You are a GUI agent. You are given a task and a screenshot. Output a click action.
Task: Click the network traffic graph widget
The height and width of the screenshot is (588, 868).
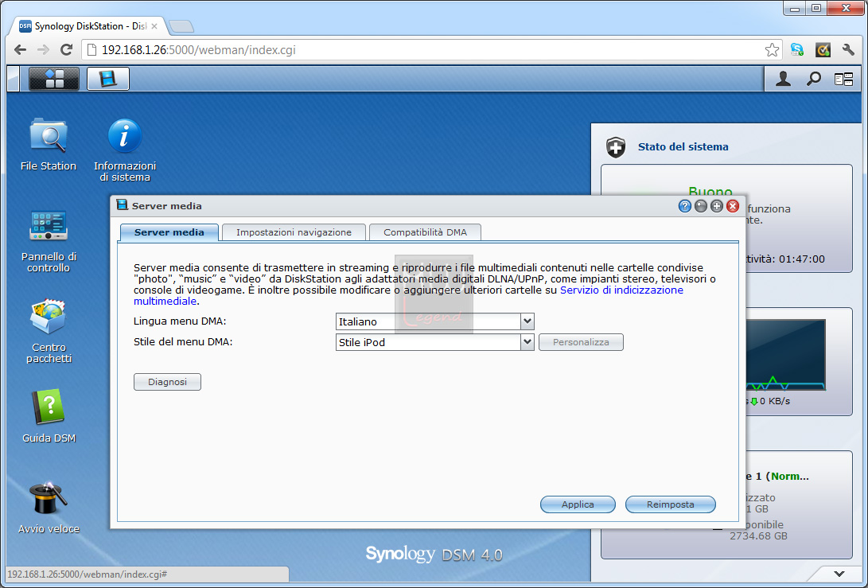pos(785,354)
